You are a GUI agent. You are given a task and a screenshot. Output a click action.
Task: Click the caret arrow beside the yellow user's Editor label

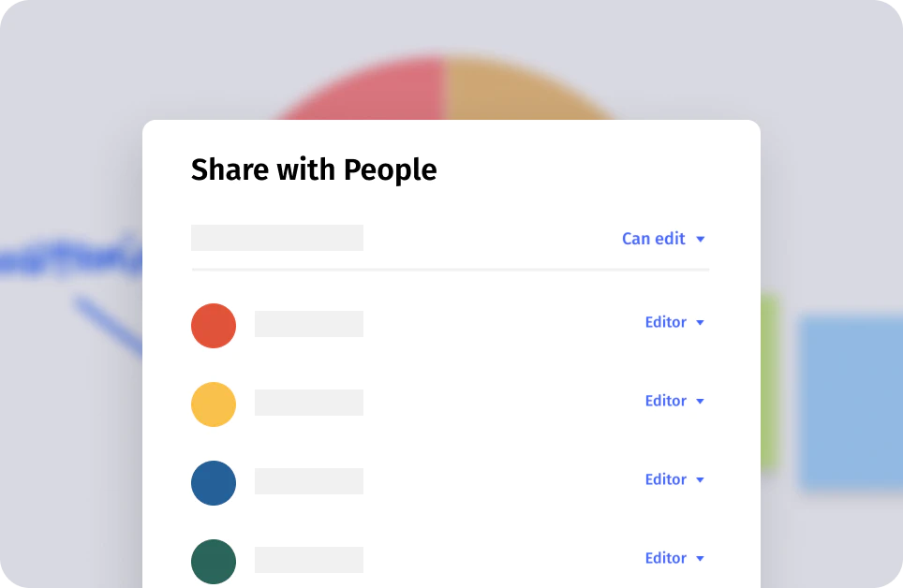pyautogui.click(x=700, y=402)
